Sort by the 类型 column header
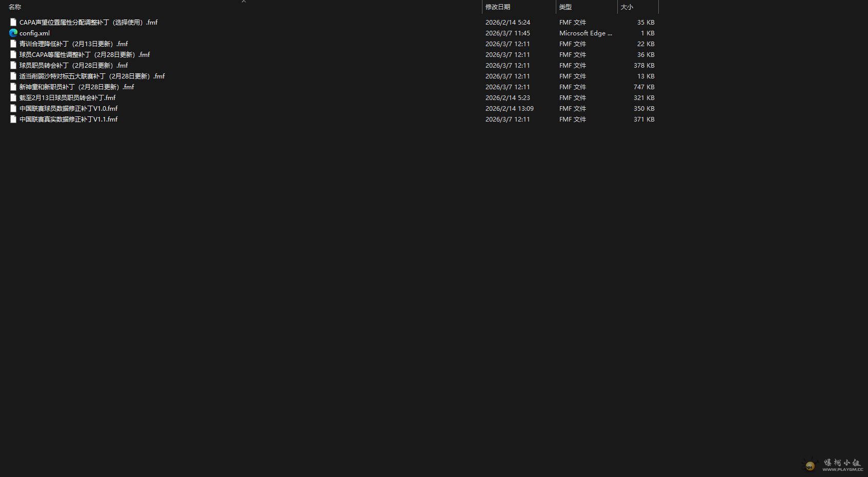The image size is (868, 477). click(565, 7)
